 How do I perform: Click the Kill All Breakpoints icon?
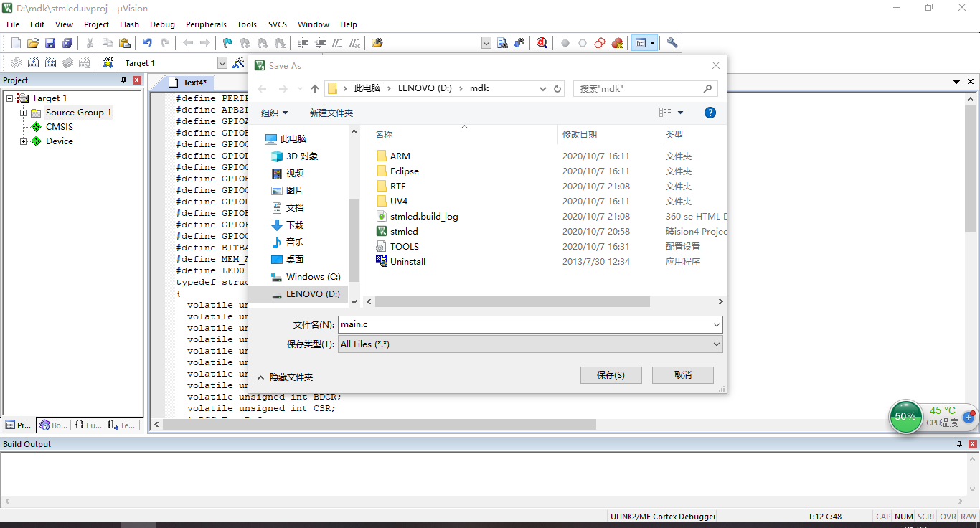[x=617, y=43]
